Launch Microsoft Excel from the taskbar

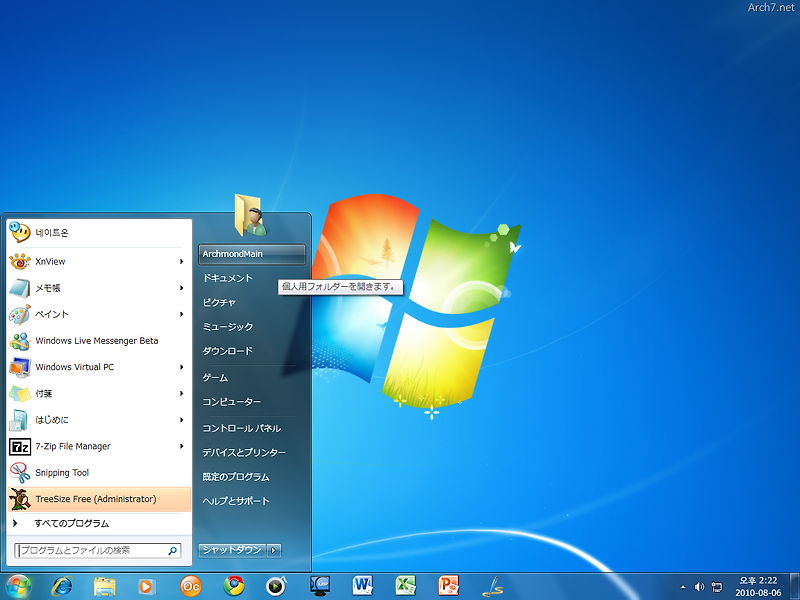click(x=405, y=586)
